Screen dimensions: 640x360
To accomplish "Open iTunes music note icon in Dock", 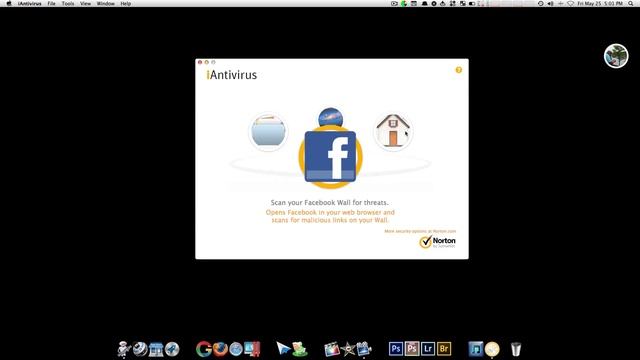I will click(476, 349).
